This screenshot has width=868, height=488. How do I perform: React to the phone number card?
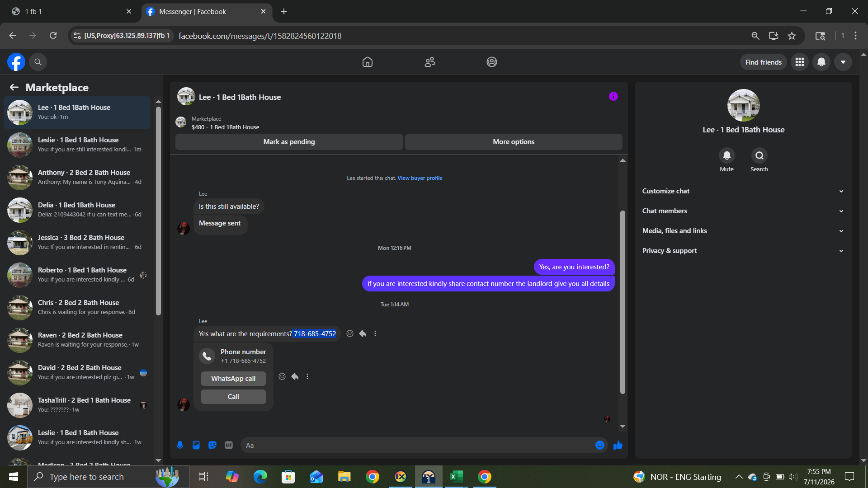click(x=282, y=376)
